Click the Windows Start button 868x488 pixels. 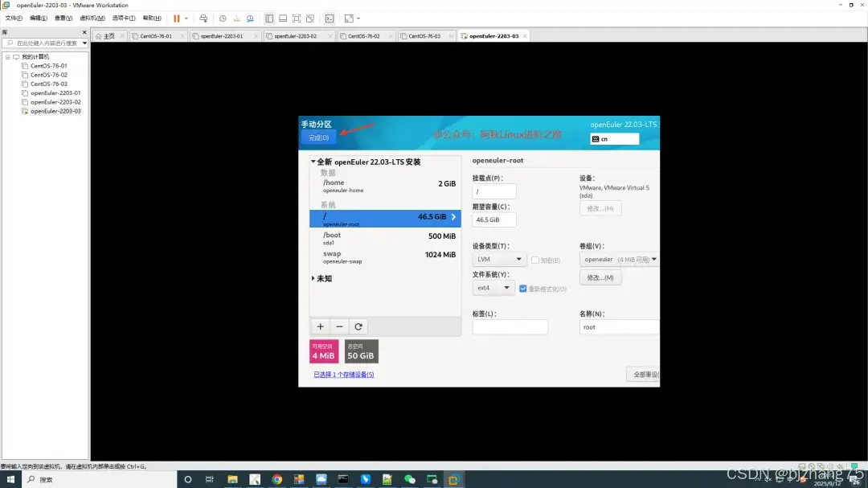click(x=10, y=479)
